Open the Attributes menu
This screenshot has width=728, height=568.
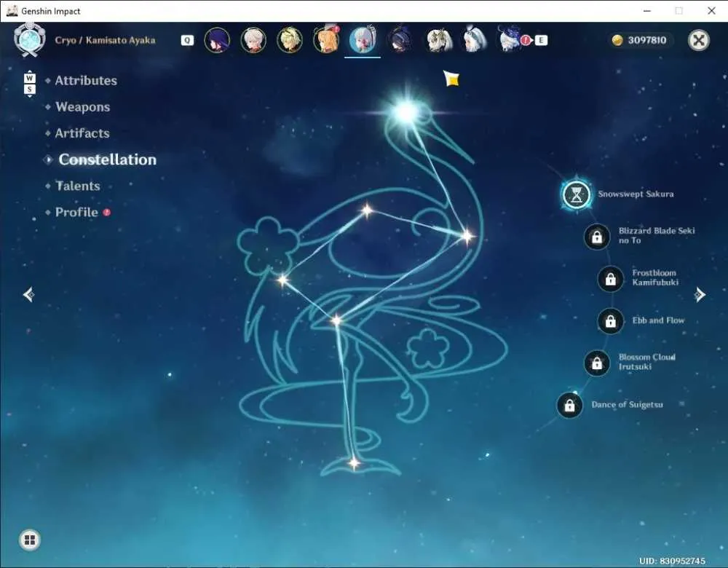click(86, 80)
